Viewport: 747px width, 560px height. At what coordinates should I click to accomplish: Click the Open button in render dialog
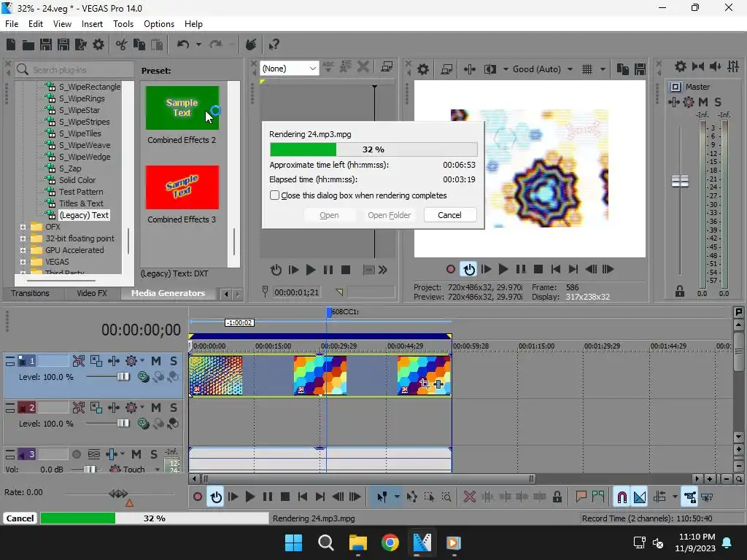329,215
